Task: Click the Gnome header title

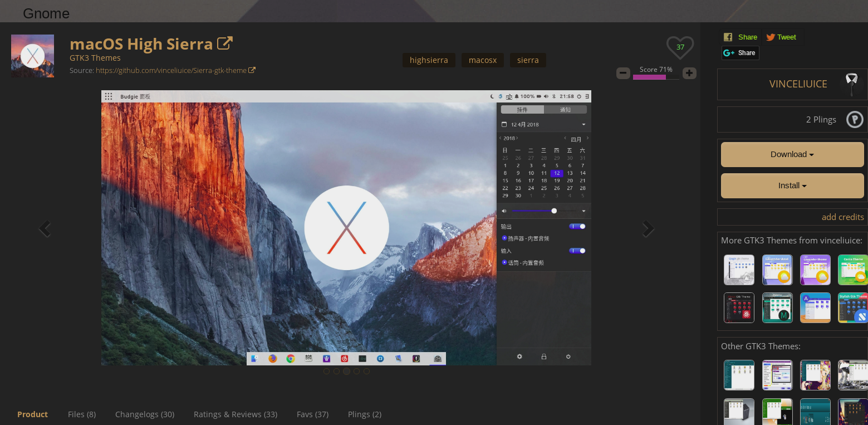Action: click(46, 13)
